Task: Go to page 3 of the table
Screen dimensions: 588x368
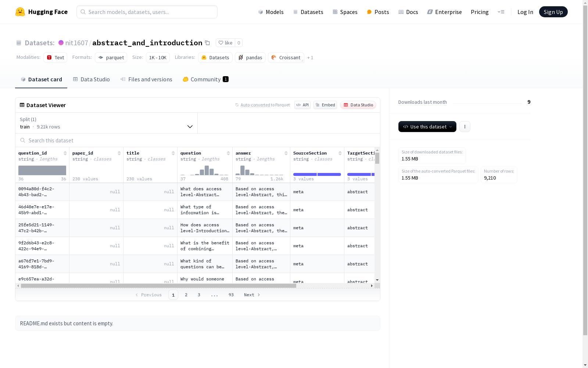Action: point(199,295)
